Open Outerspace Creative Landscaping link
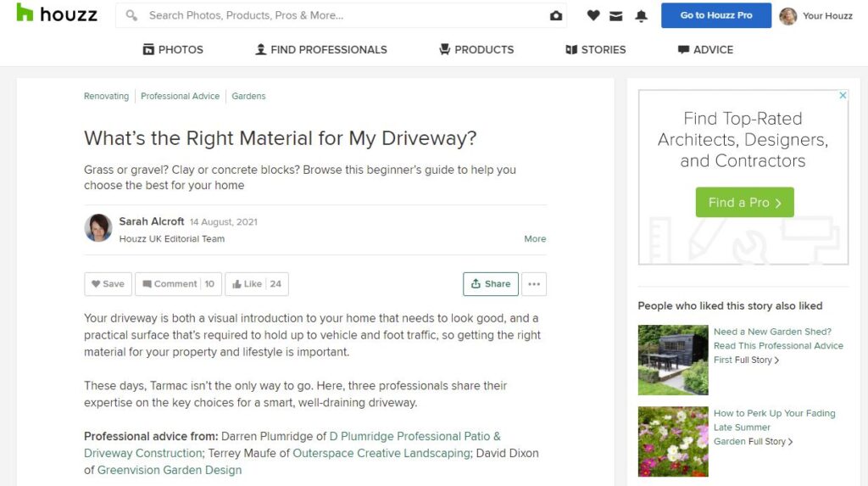 coord(381,453)
